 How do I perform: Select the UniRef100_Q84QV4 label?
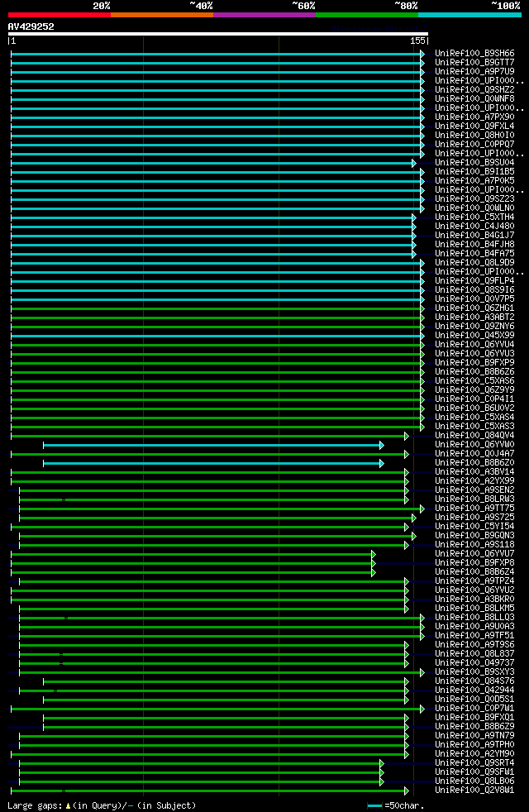click(x=474, y=436)
